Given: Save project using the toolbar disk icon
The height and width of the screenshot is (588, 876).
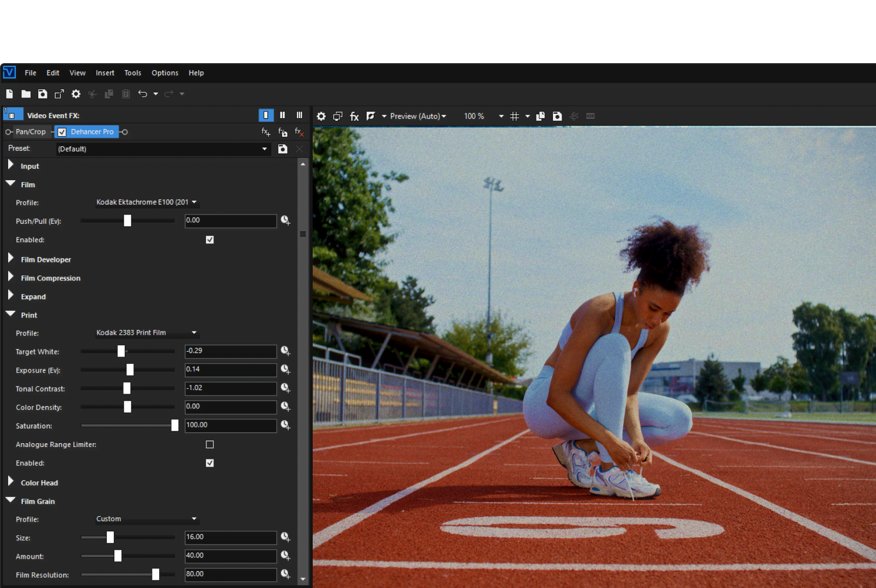Looking at the screenshot, I should click(x=42, y=94).
